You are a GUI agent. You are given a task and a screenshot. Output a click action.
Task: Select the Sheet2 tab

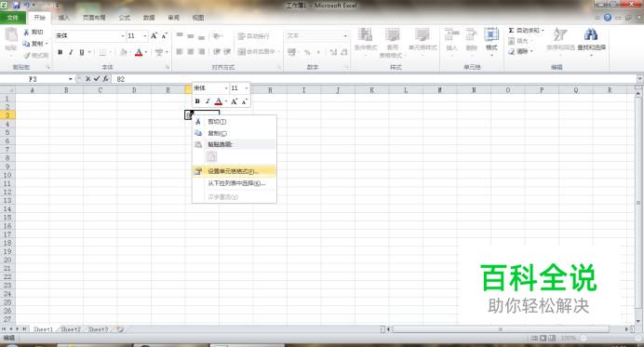pos(70,329)
